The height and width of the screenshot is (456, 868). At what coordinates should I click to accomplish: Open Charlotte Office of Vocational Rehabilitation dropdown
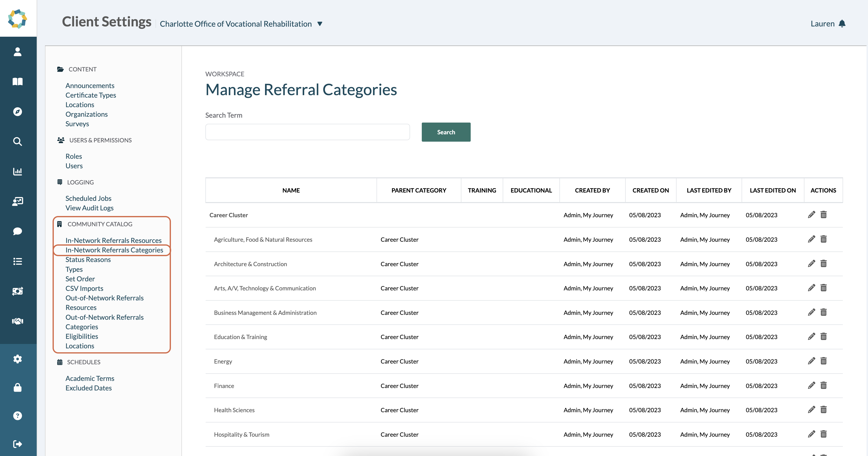pos(235,24)
